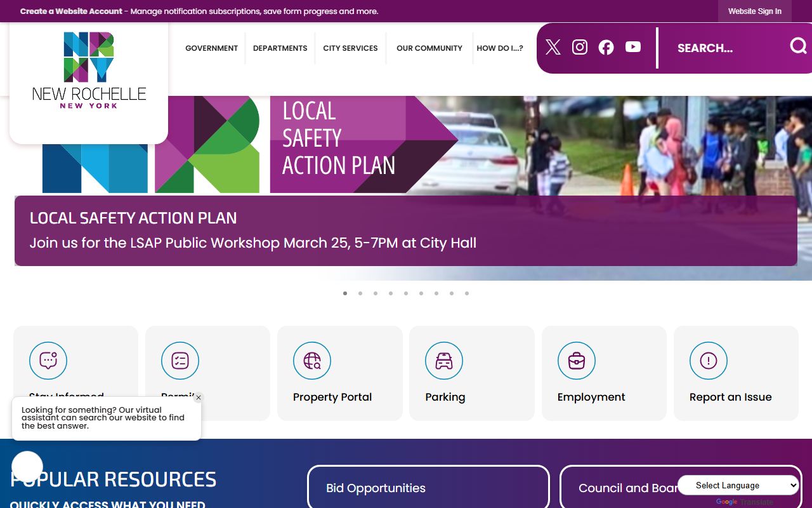
Task: Click the Property Portal globe icon
Action: (312, 361)
